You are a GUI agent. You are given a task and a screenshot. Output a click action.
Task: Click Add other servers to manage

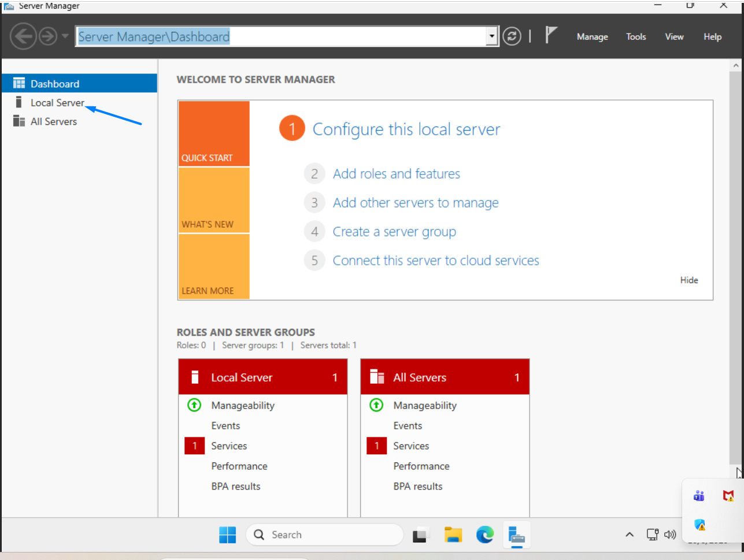click(416, 203)
